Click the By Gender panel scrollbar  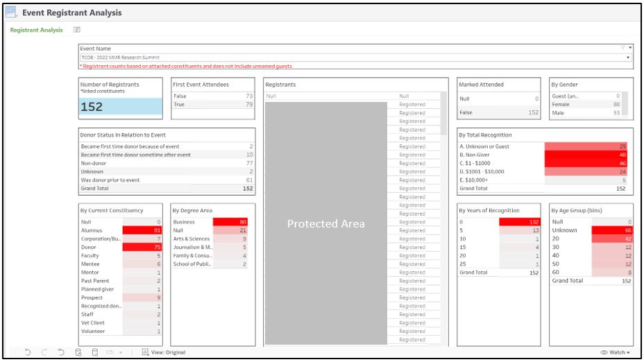pos(625,103)
